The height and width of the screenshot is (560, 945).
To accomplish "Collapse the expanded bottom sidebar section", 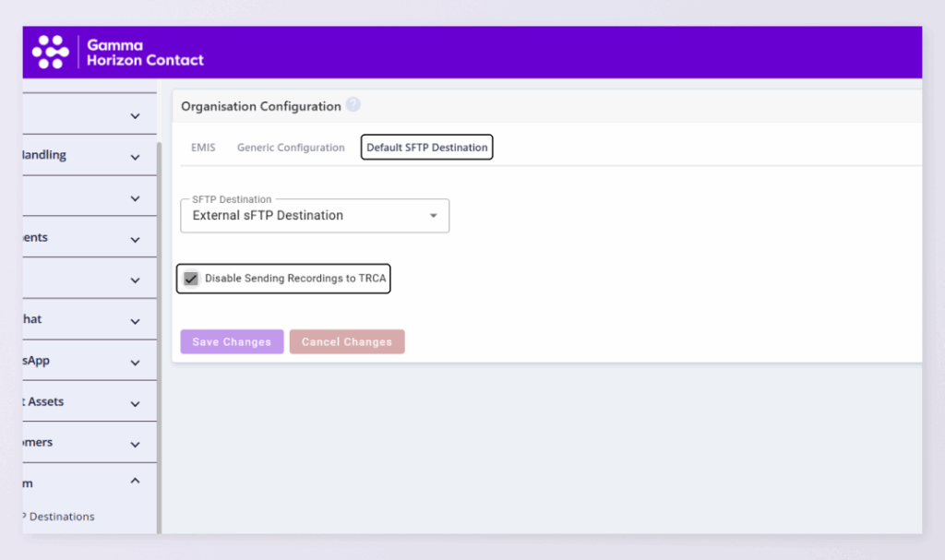I will click(135, 481).
